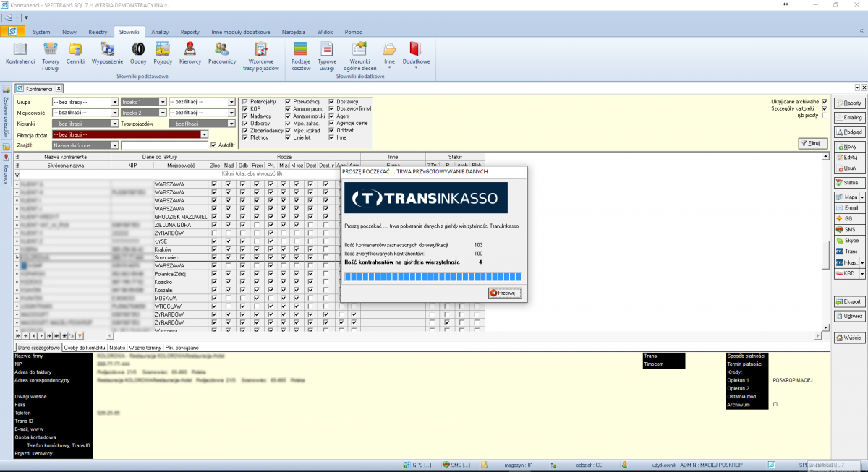Toggle the Przewoźnicy checkbox

[x=289, y=102]
